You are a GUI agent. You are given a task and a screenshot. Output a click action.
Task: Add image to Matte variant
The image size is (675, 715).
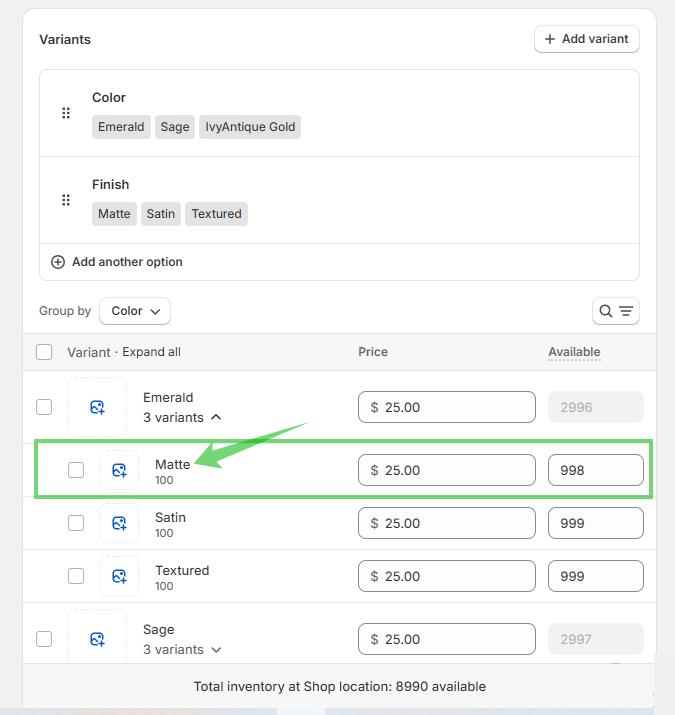click(119, 470)
